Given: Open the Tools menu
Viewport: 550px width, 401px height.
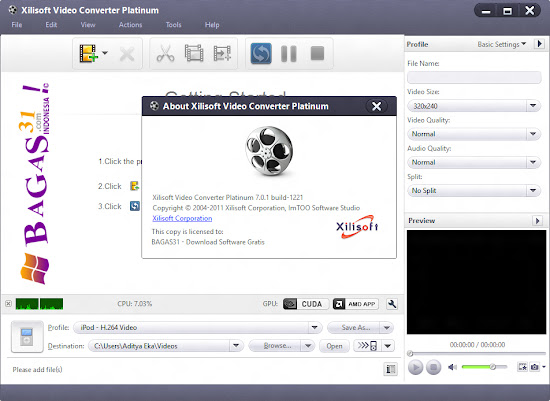Looking at the screenshot, I should coord(173,25).
